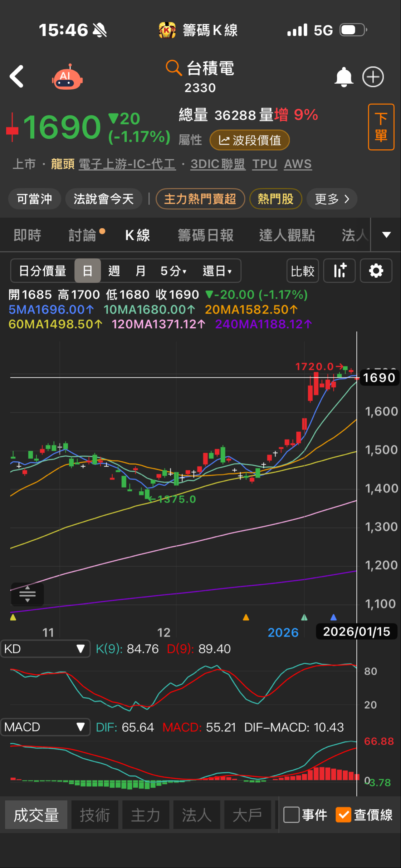Expand 更多 tags chevron

pos(332,199)
